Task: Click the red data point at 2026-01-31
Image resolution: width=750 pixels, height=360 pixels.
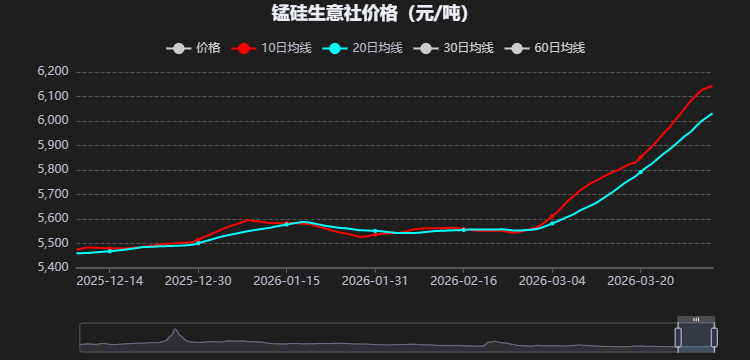Action: point(375,234)
